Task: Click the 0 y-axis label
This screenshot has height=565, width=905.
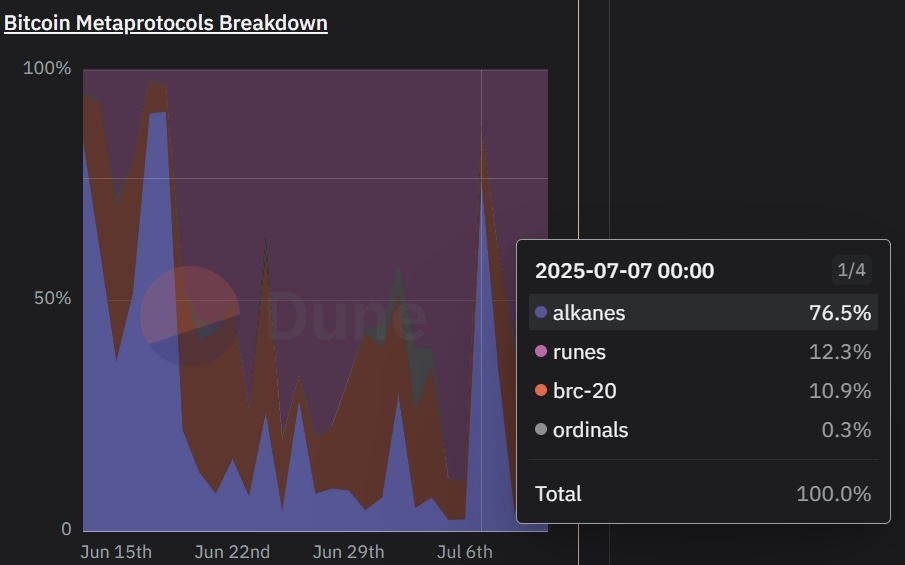Action: [66, 529]
